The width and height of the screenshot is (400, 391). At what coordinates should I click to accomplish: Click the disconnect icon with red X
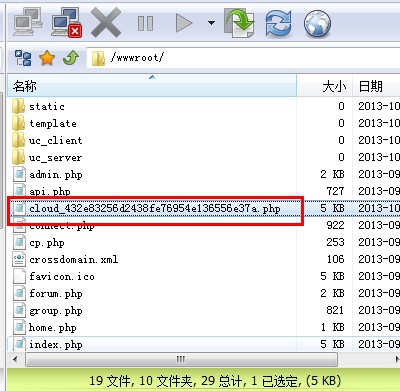(67, 23)
